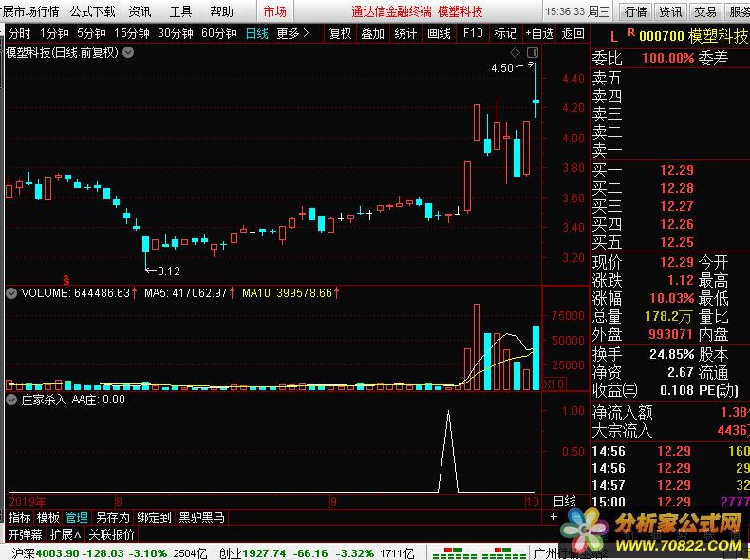This screenshot has height=560, width=750.
Task: Click the 换手 value 24.85%
Action: (x=671, y=354)
